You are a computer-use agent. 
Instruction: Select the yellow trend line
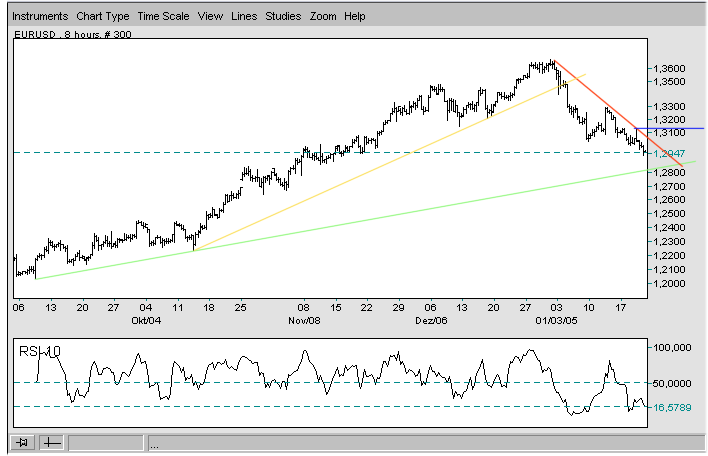click(x=388, y=163)
